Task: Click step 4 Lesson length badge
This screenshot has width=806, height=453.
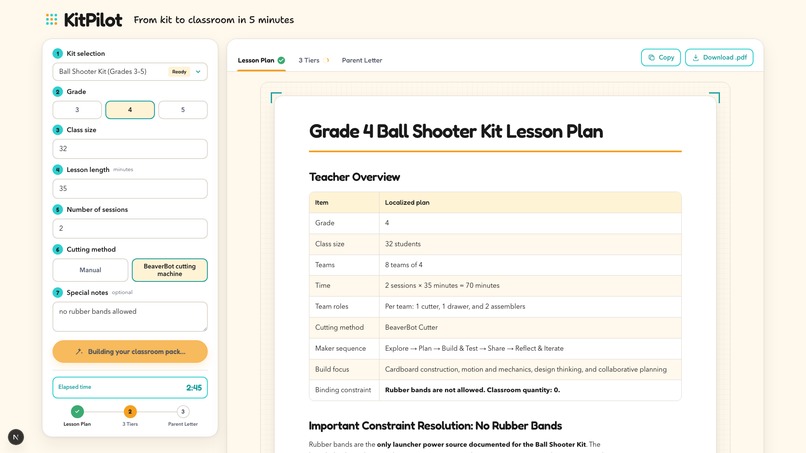Action: tap(58, 170)
